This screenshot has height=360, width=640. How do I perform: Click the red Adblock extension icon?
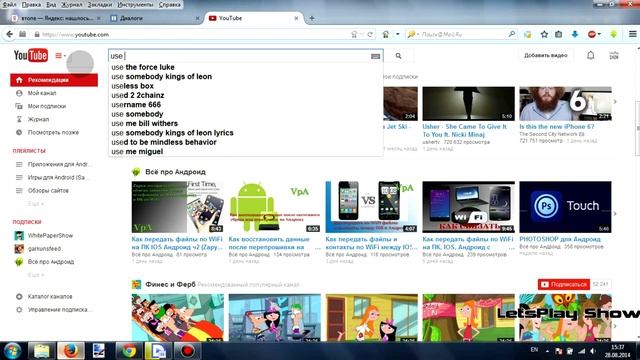click(x=592, y=34)
